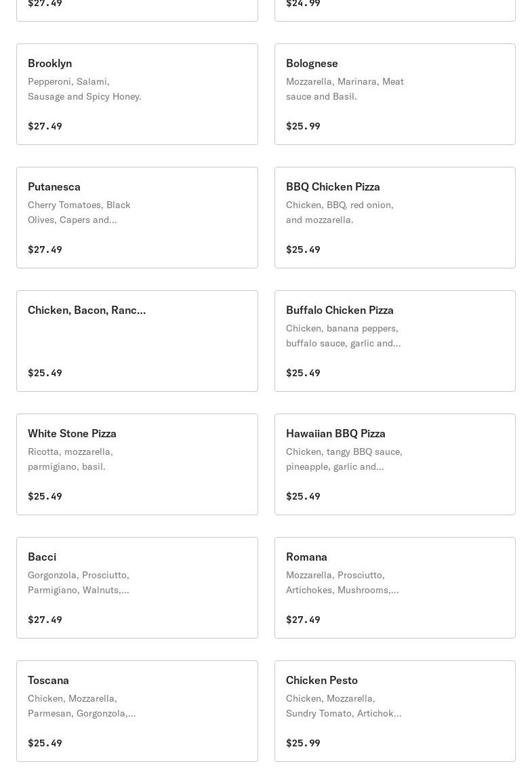The height and width of the screenshot is (783, 532).
Task: Click the Toscana ingredients description
Action: pyautogui.click(x=81, y=706)
